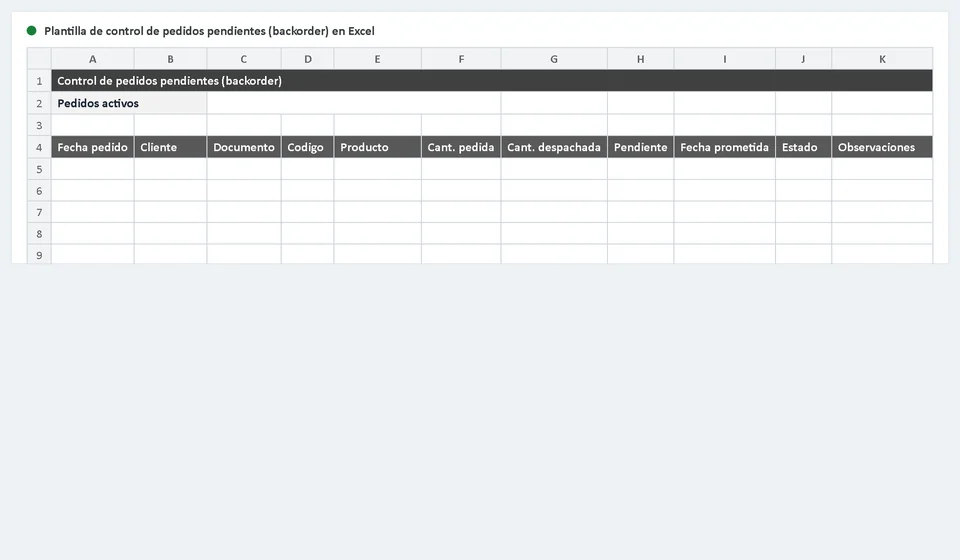Image resolution: width=960 pixels, height=560 pixels.
Task: Select column E header
Action: (377, 59)
